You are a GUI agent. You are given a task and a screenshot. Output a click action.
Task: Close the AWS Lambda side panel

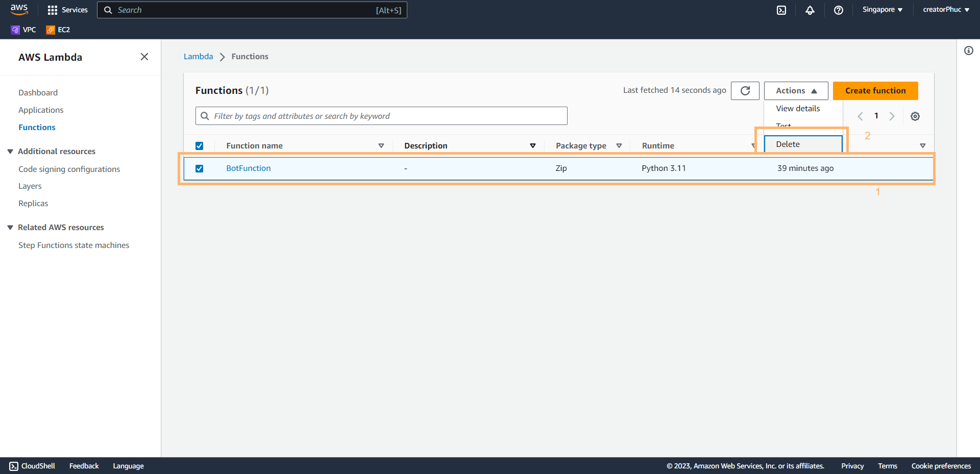[x=144, y=57]
